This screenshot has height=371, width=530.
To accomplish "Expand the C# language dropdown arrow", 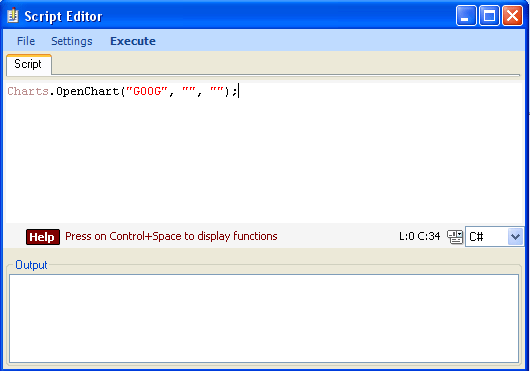I will 515,237.
